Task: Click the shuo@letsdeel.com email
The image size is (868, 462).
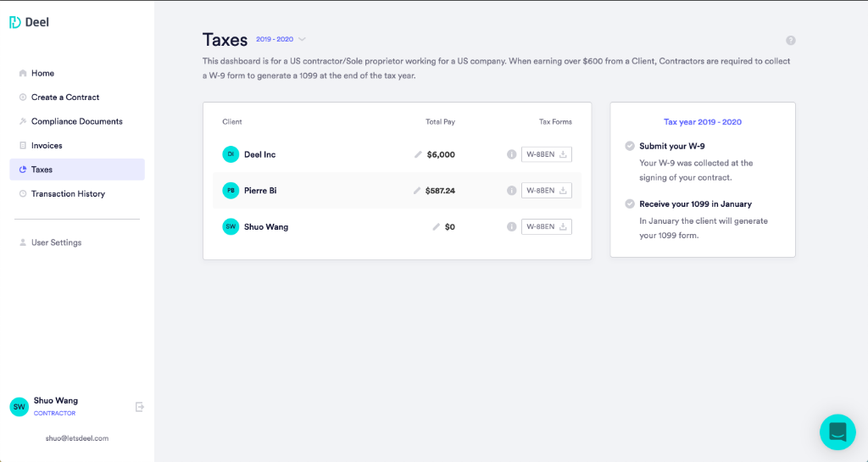Action: (x=77, y=438)
